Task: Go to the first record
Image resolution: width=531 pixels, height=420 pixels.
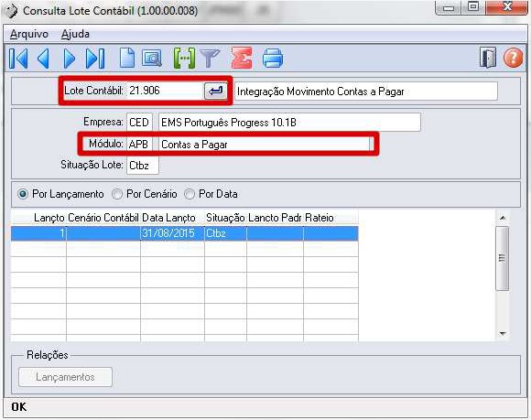Action: 18,59
